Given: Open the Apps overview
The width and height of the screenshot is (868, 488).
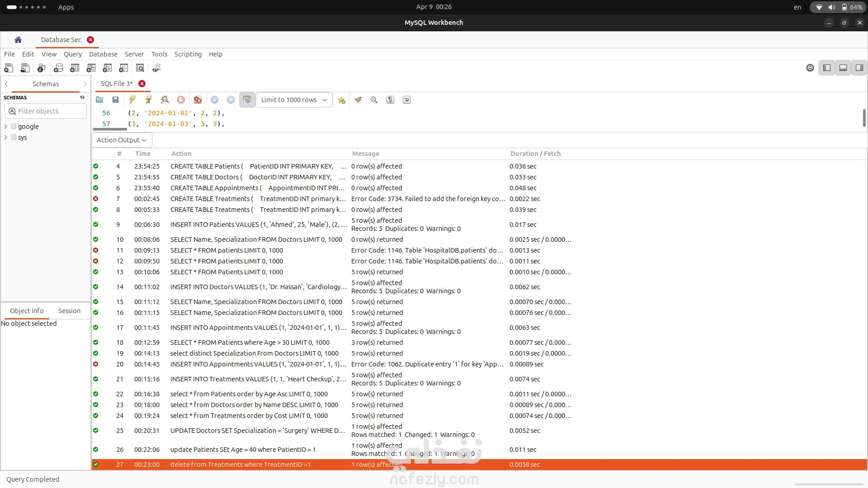Looking at the screenshot, I should tap(66, 7).
